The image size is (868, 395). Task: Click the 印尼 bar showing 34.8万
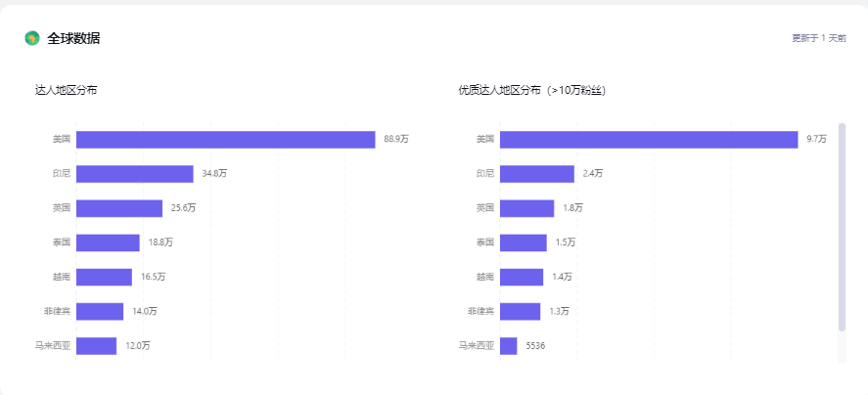coord(135,174)
